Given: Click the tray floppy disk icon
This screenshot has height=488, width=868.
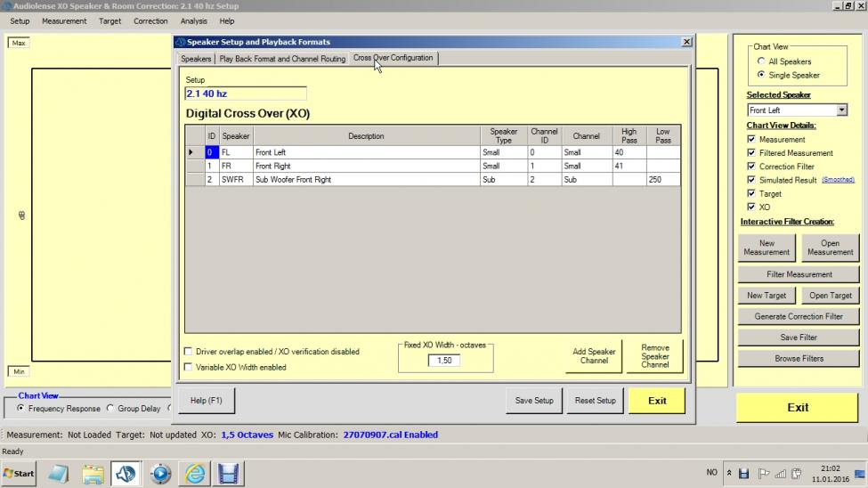Looking at the screenshot, I should (x=744, y=474).
